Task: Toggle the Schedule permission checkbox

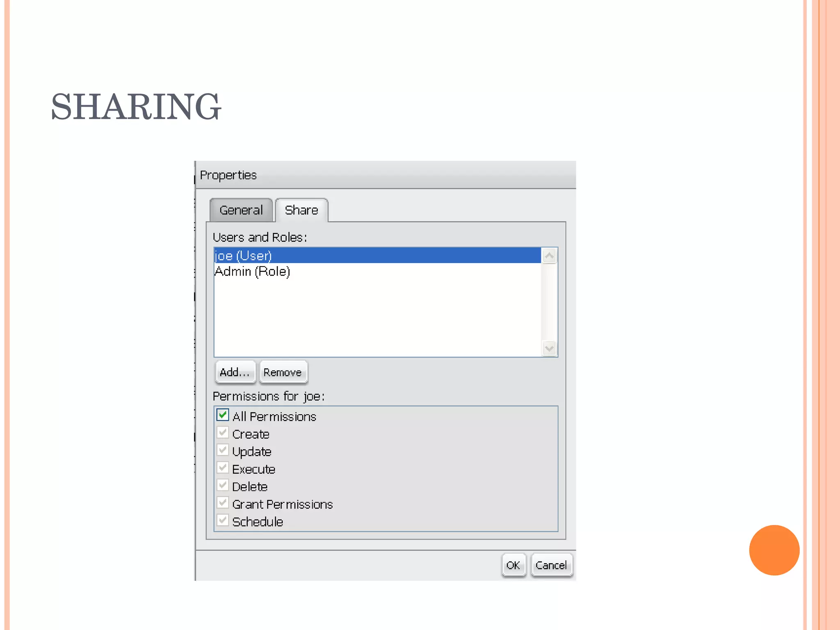Action: 223,520
